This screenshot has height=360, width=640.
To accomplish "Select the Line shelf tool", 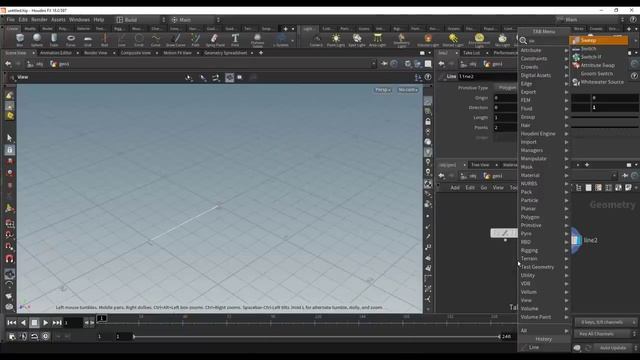I will [122, 40].
